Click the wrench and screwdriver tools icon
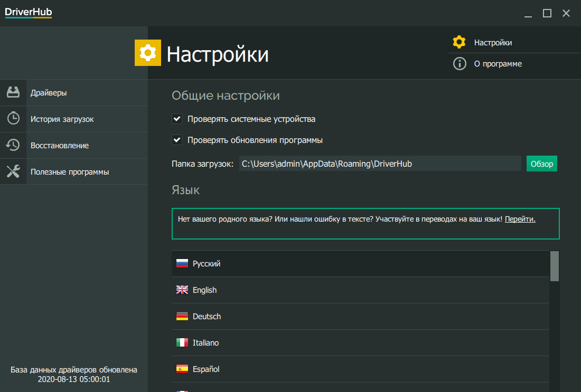The height and width of the screenshot is (392, 581). (13, 171)
